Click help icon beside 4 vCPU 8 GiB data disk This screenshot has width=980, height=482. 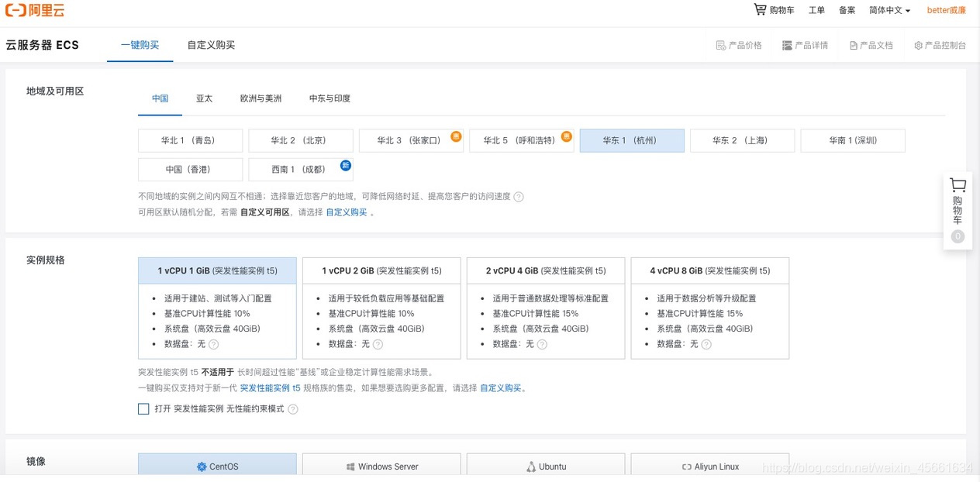[706, 345]
